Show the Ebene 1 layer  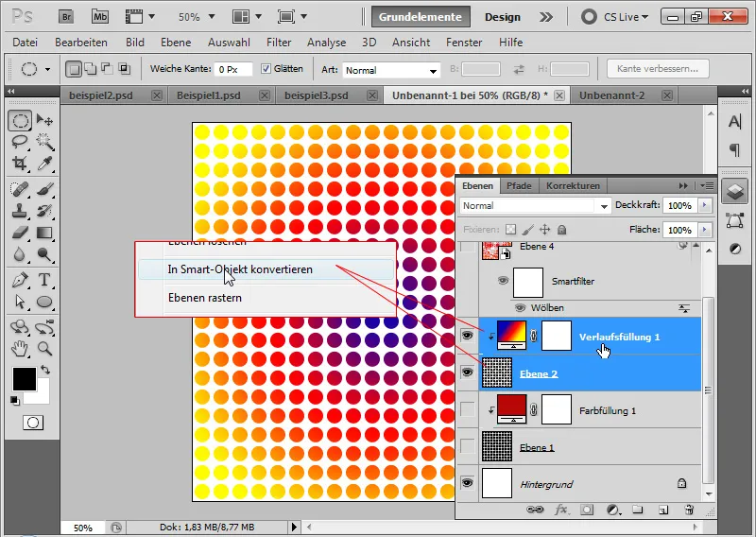[x=467, y=446]
